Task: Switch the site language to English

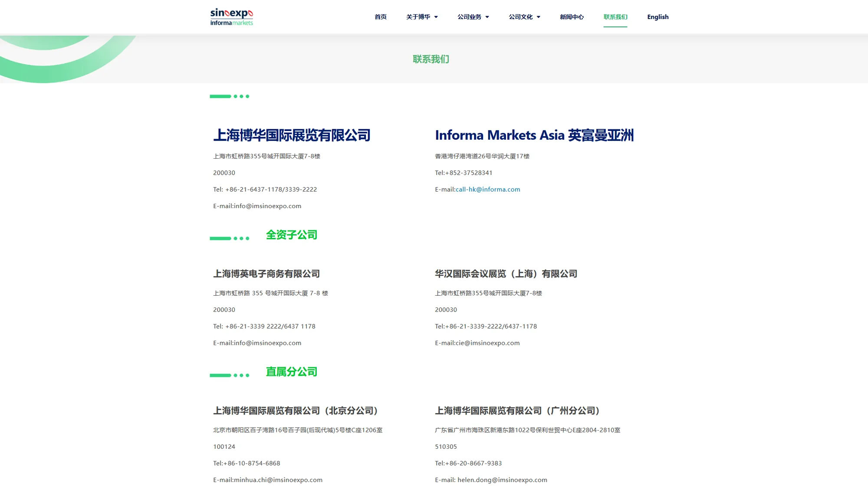Action: (658, 17)
